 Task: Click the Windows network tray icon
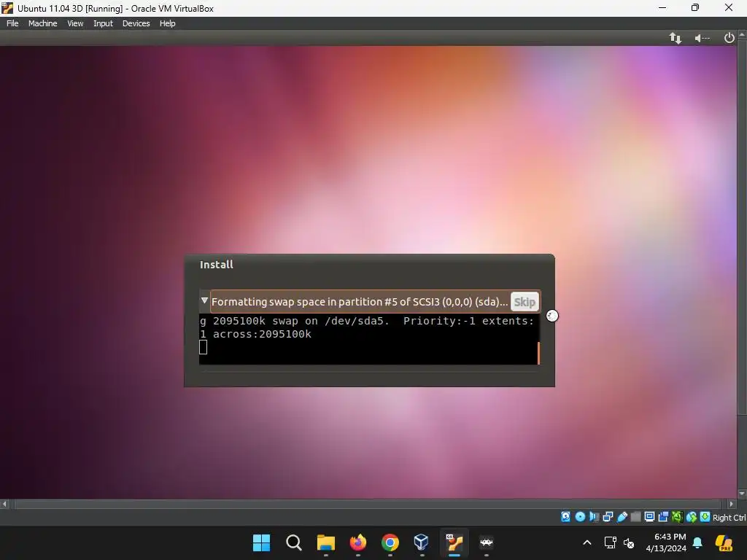[x=611, y=542]
